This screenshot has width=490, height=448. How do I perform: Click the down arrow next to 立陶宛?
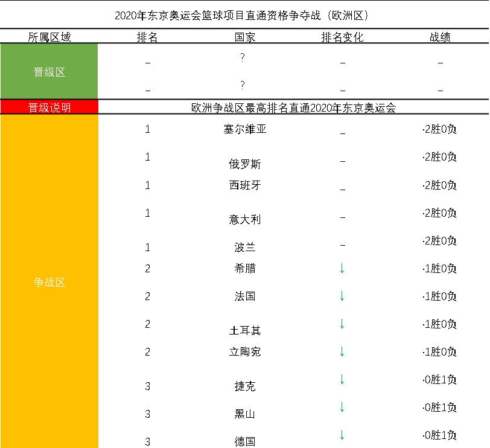[x=343, y=351]
